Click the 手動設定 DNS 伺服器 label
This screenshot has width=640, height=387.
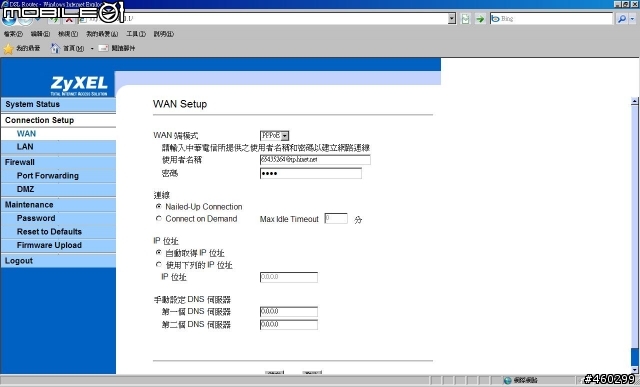tap(192, 300)
